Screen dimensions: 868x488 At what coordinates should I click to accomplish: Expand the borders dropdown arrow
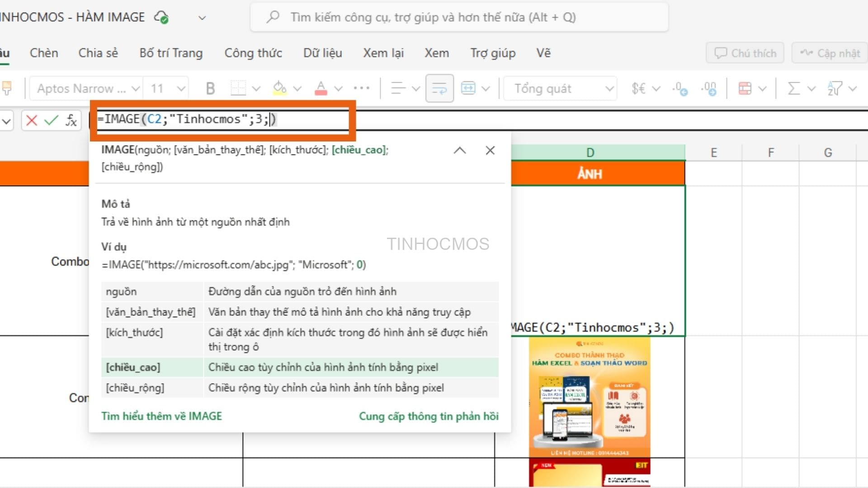click(256, 89)
